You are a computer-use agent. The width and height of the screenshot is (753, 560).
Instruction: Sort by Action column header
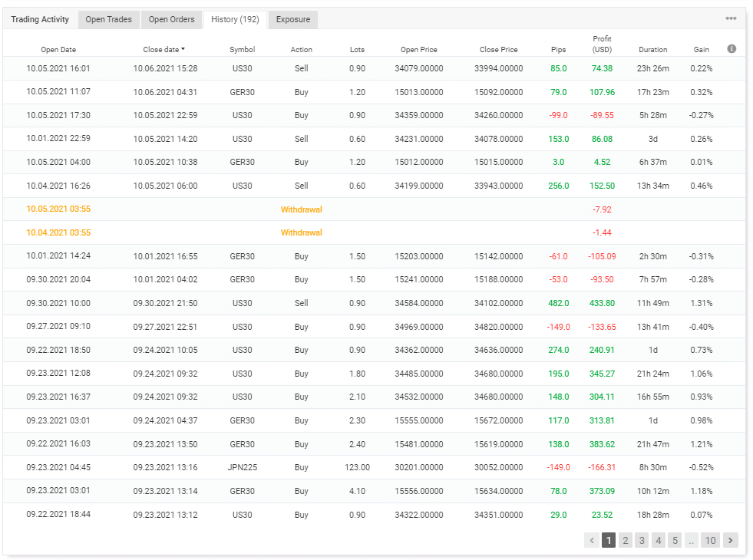click(301, 49)
